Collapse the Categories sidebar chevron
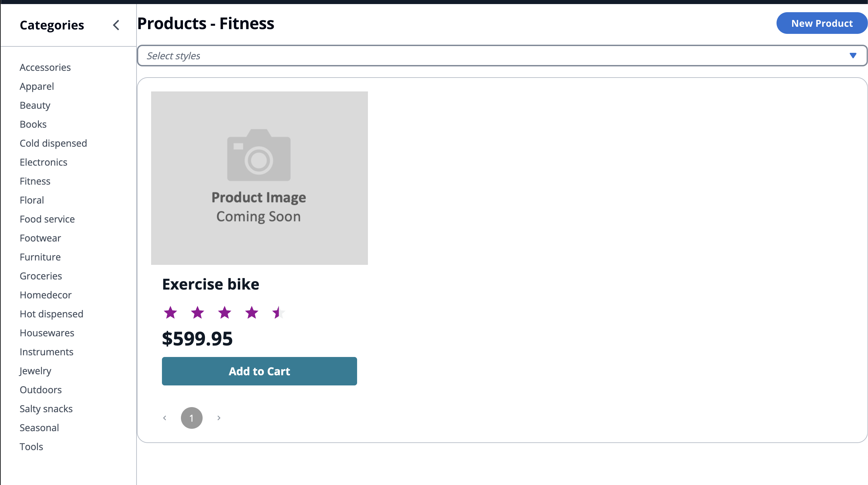 point(116,25)
